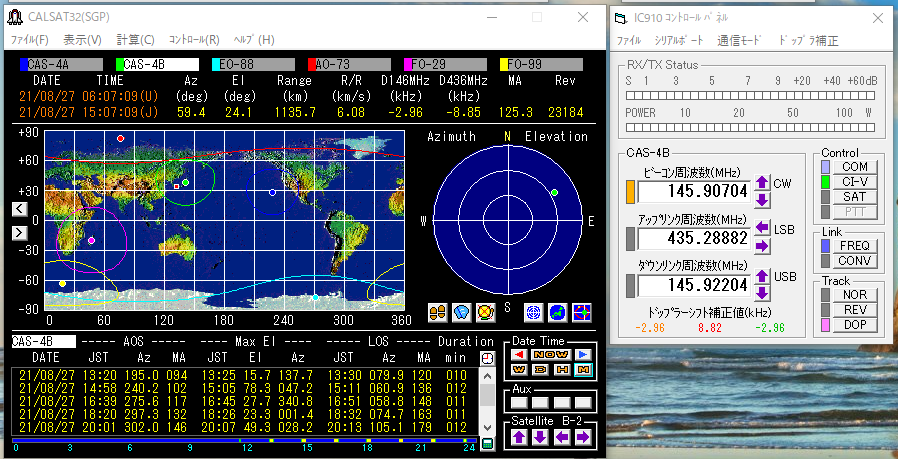898x459 pixels.
Task: Open ドップラ補正 menu in IC910 panel
Action: tap(809, 41)
